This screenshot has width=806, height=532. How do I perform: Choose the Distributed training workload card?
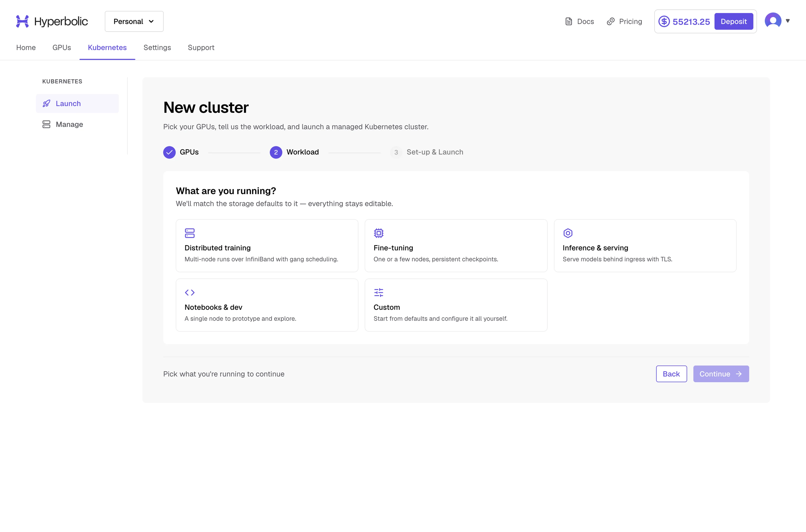(x=267, y=246)
